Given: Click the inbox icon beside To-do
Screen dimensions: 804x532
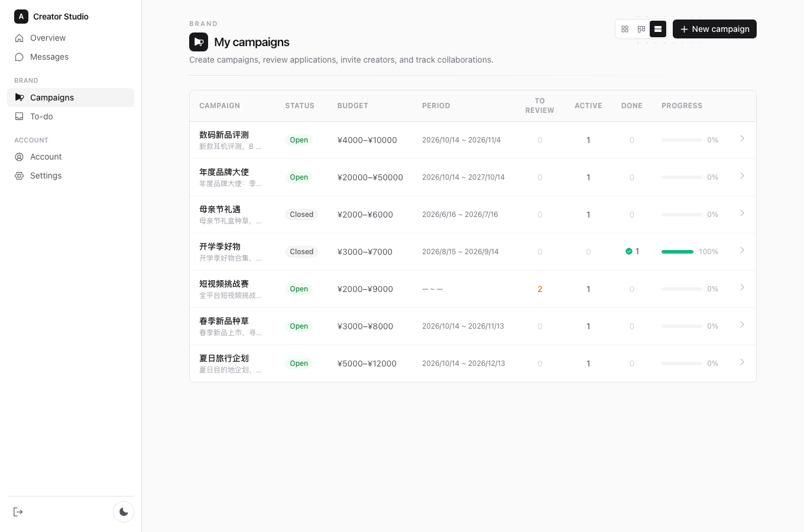Looking at the screenshot, I should coord(19,116).
